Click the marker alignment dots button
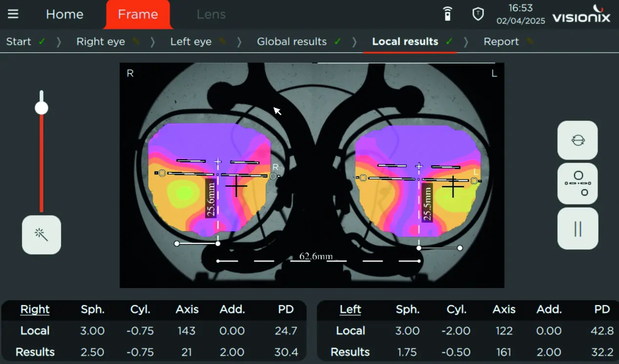 click(578, 183)
